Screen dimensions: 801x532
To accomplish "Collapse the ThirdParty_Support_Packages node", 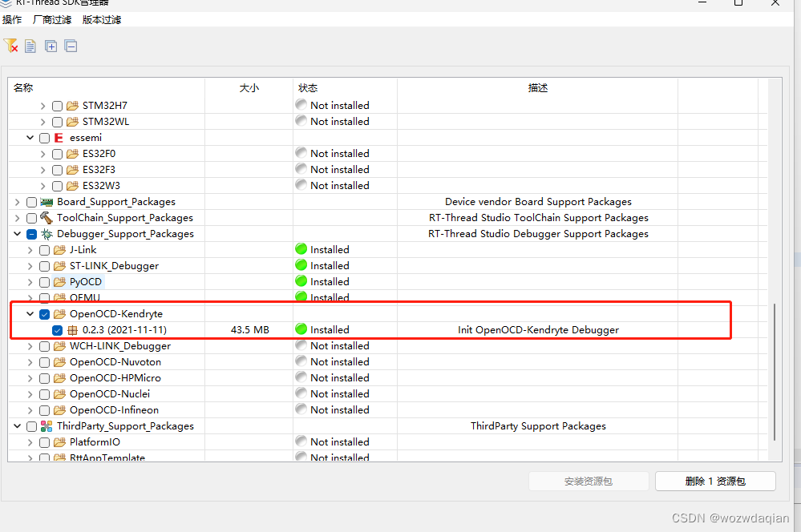I will [18, 425].
